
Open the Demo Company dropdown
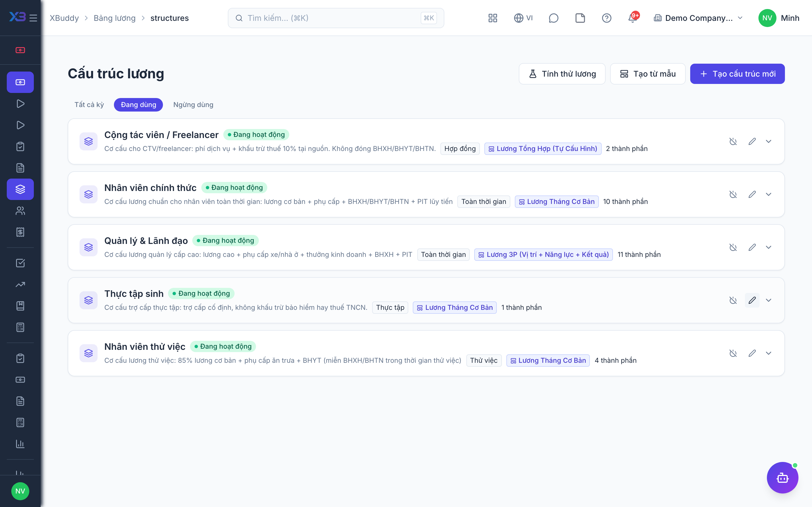pos(698,18)
